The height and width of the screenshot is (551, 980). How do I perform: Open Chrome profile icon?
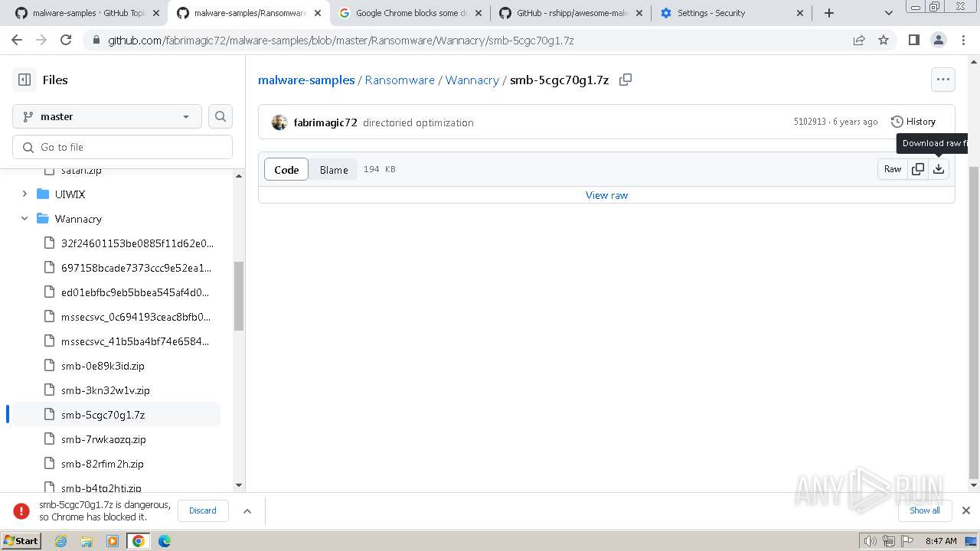pyautogui.click(x=938, y=40)
